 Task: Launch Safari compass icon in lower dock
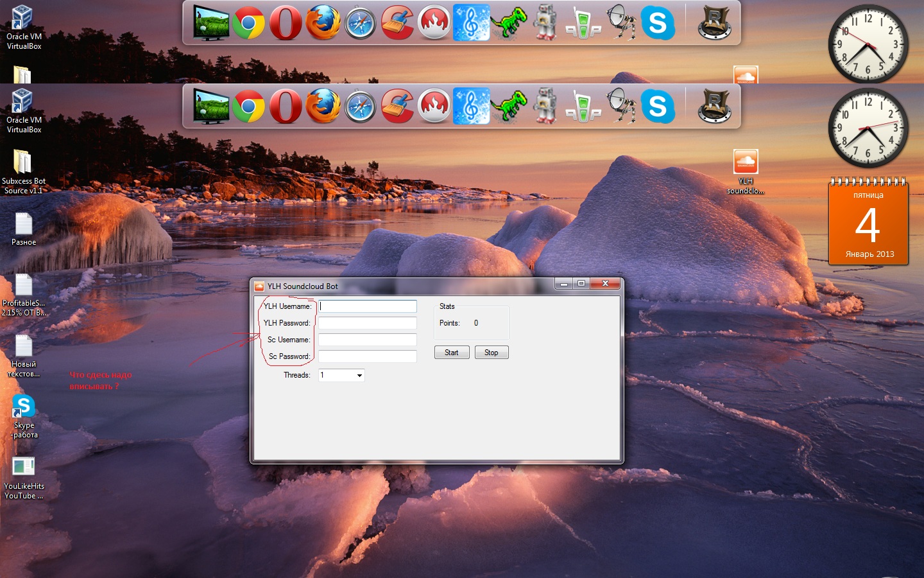(360, 106)
